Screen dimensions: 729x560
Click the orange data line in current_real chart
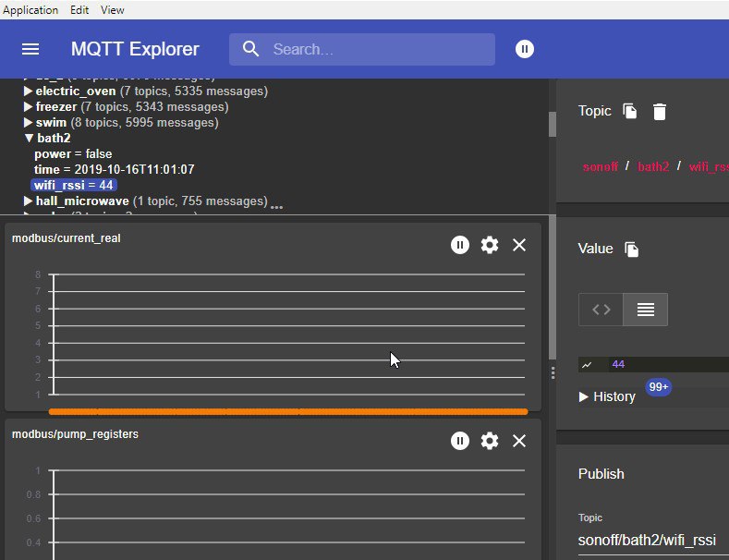pyautogui.click(x=288, y=411)
